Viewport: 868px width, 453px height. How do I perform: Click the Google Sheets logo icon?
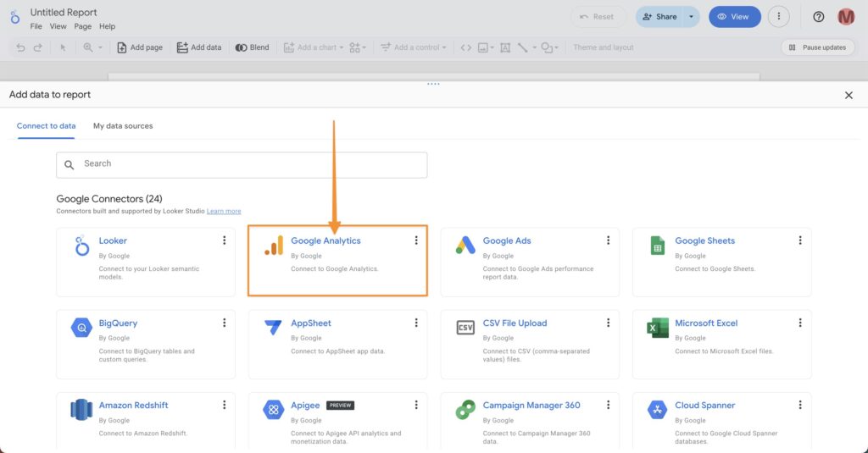tap(658, 245)
